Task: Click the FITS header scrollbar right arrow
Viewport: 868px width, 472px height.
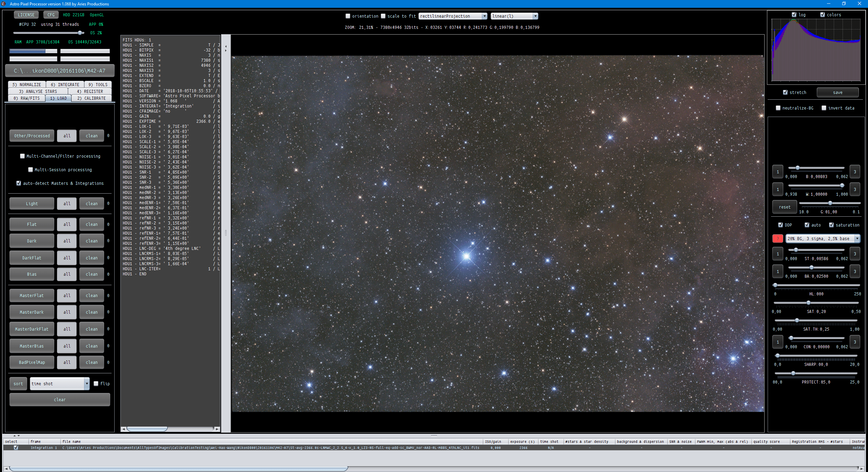Action: click(217, 429)
